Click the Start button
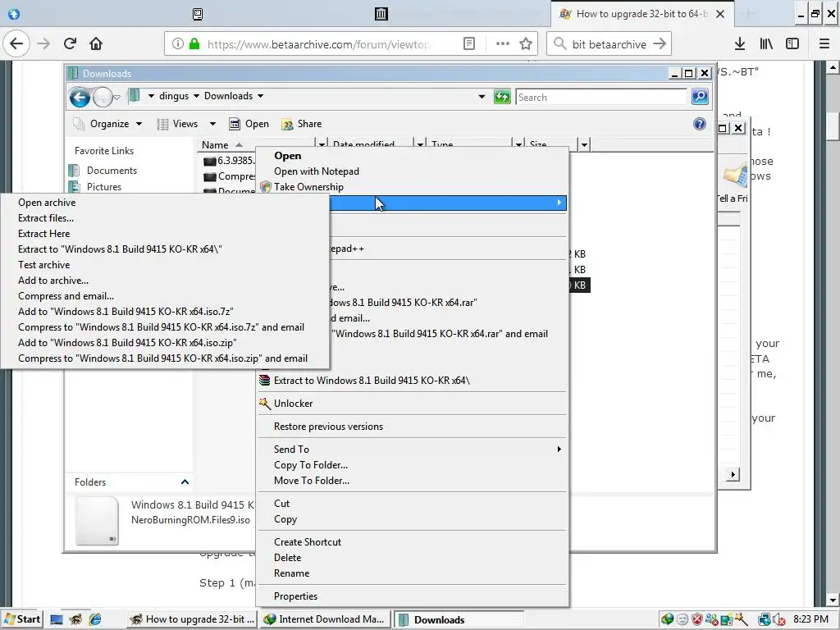This screenshot has height=630, width=840. coord(22,619)
